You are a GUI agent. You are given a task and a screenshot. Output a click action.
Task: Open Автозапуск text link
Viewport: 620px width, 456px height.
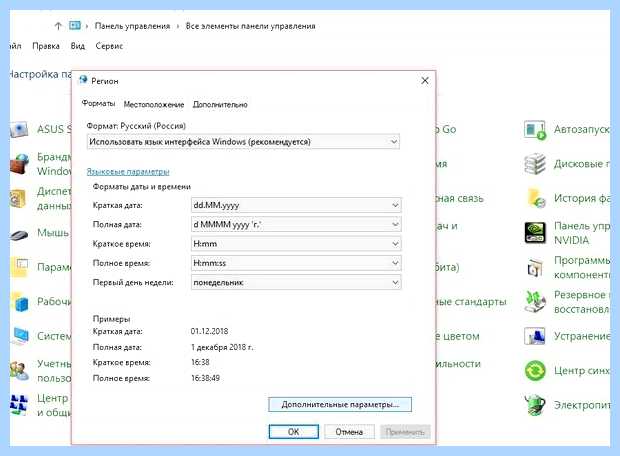coord(581,129)
